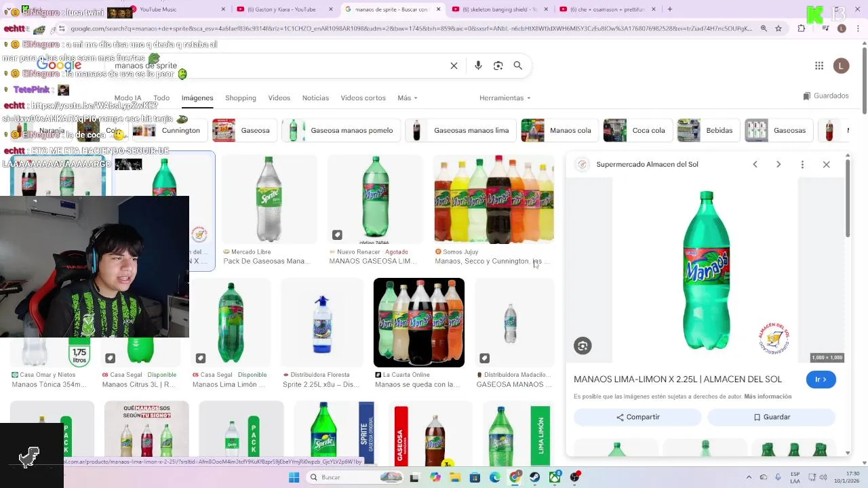The image size is (868, 488).
Task: Switch to che + osamason YouTube tab
Action: coord(606,9)
